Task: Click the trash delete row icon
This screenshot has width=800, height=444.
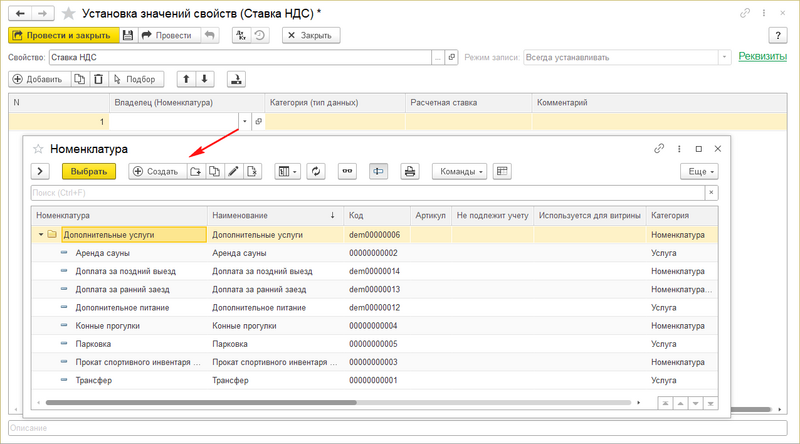Action: 97,79
